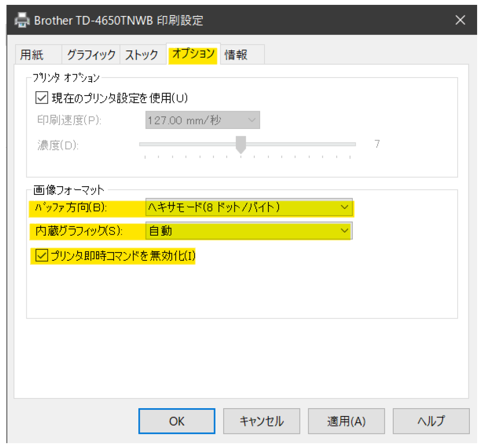
Task: Apply changes with 適用(A) button
Action: (346, 421)
